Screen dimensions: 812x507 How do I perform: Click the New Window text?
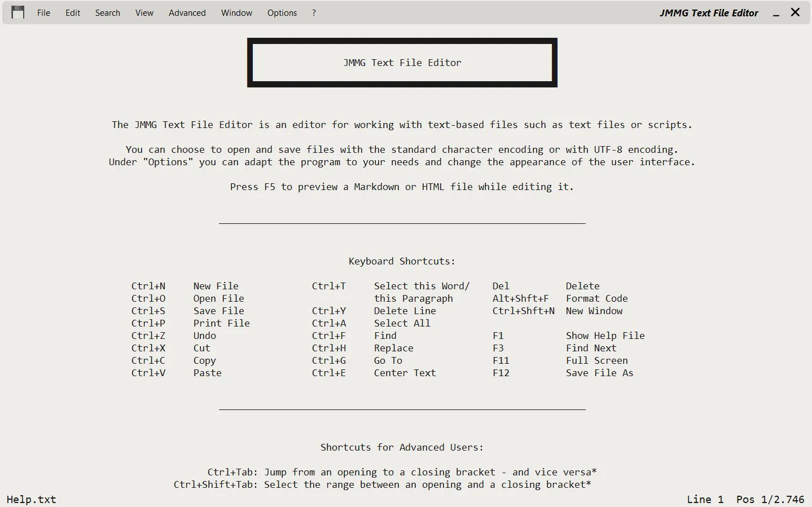point(594,311)
